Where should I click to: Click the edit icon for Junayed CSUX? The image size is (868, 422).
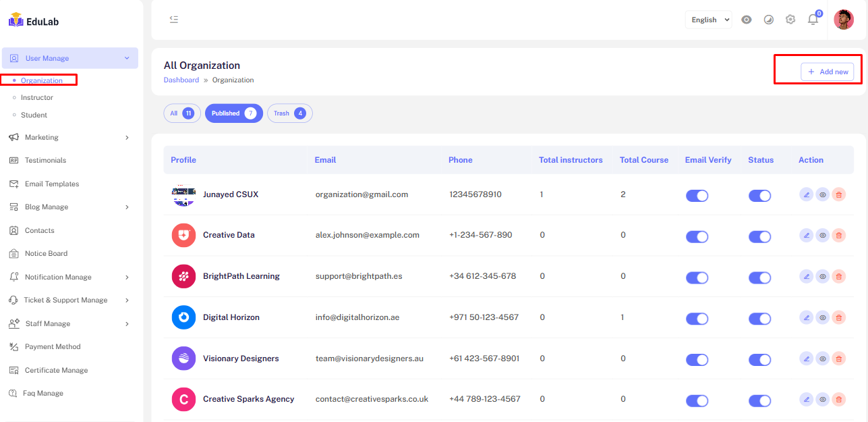point(806,194)
